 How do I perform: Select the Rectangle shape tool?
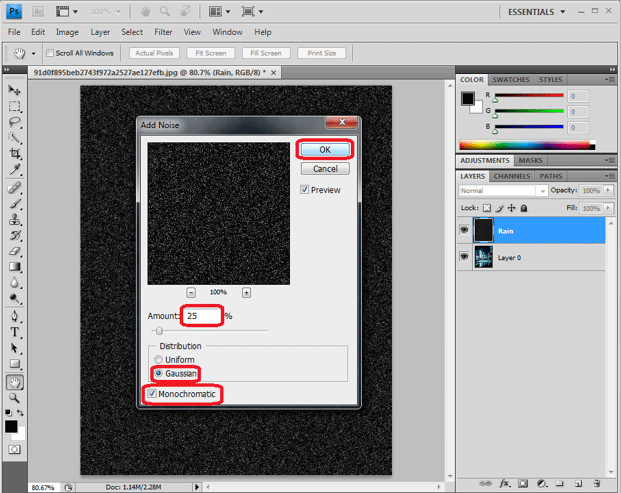(x=15, y=364)
